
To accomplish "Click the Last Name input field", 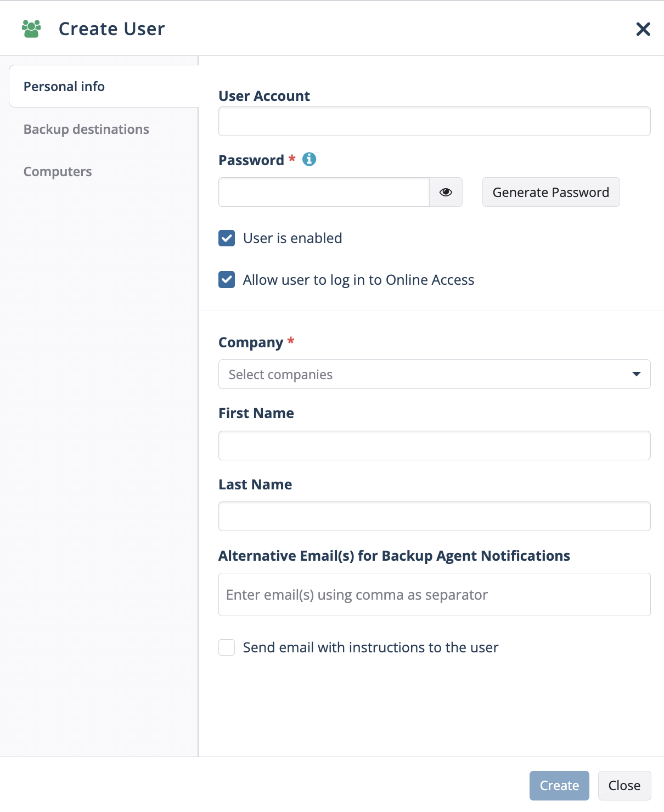I will point(435,516).
